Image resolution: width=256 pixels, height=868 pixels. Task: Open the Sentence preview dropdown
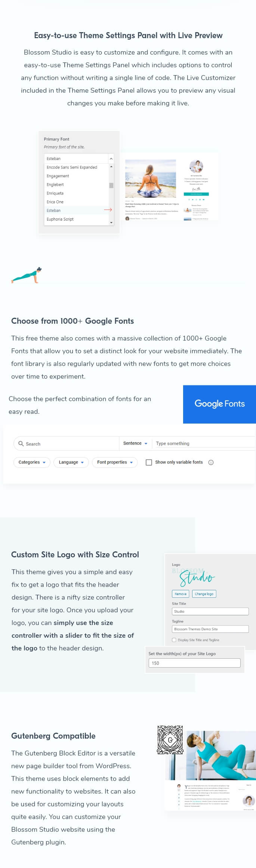coord(135,443)
